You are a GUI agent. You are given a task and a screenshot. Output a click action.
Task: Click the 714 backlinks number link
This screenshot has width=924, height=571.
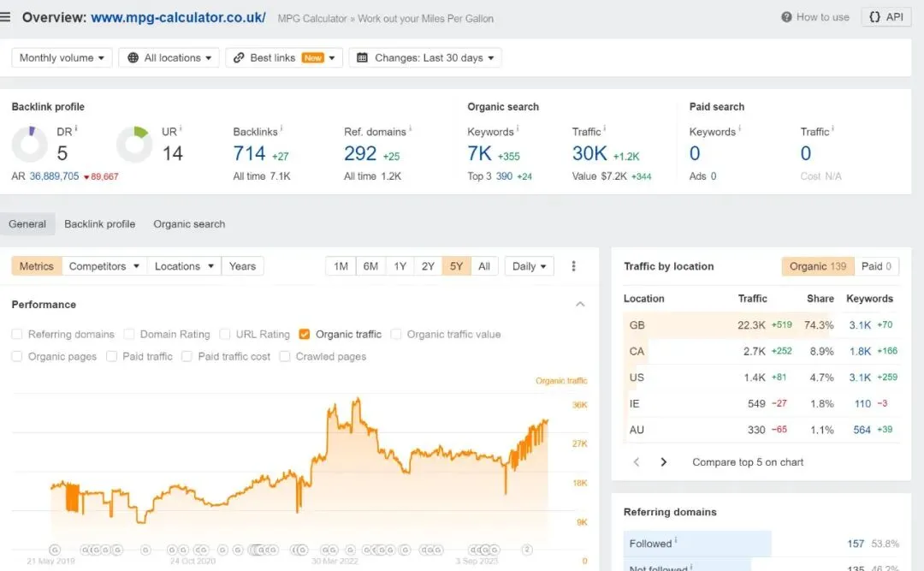[249, 153]
